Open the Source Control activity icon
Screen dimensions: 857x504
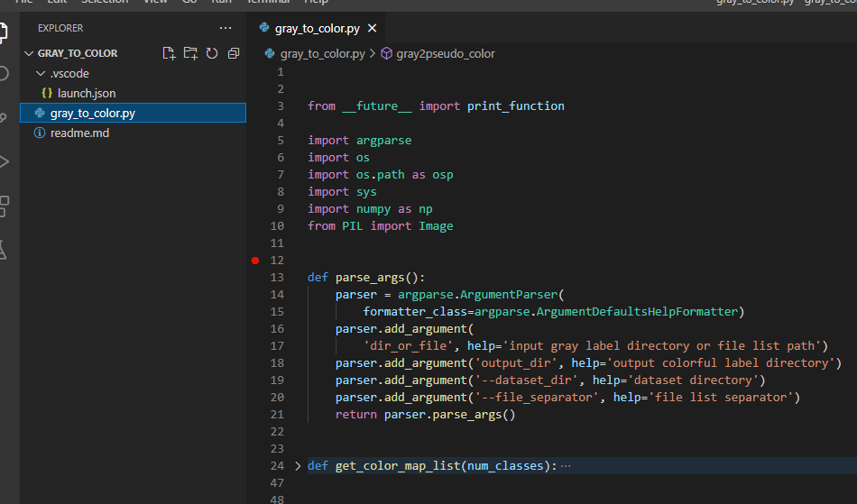[3, 117]
